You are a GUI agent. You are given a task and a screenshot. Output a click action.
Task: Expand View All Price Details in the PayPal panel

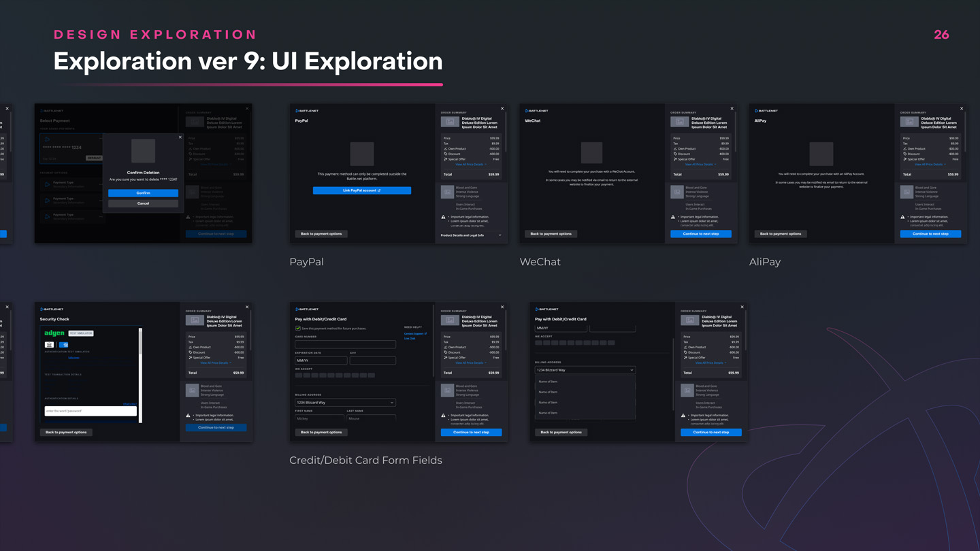click(x=471, y=164)
